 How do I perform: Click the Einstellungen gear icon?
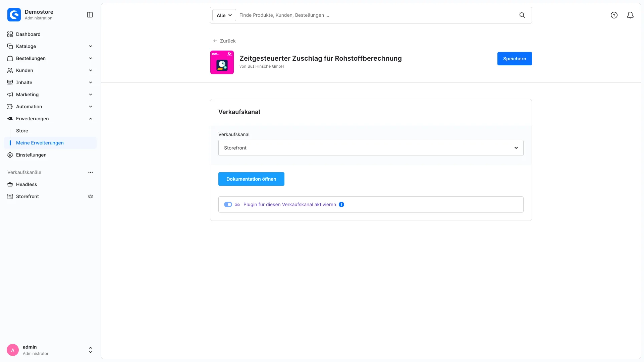coord(10,155)
